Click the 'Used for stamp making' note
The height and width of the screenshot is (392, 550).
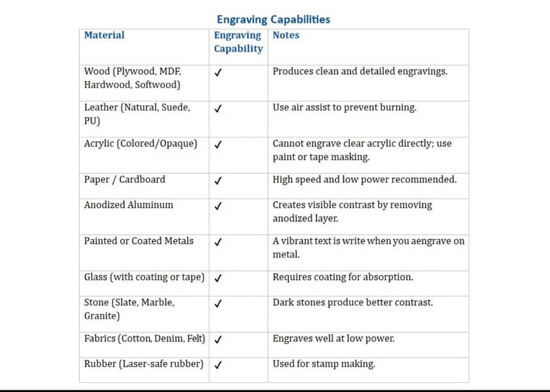coord(324,364)
